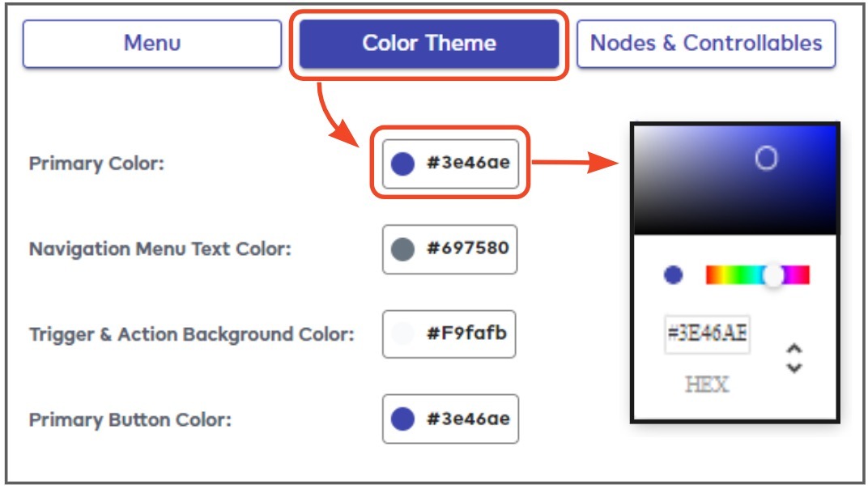
Task: Click the circular handle in saturation area
Action: (x=766, y=158)
